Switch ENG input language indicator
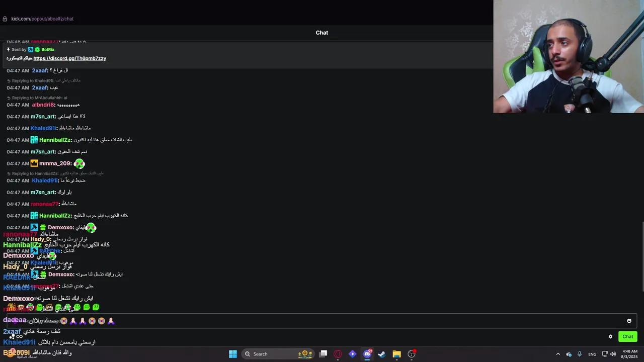The width and height of the screenshot is (644, 362). [592, 354]
